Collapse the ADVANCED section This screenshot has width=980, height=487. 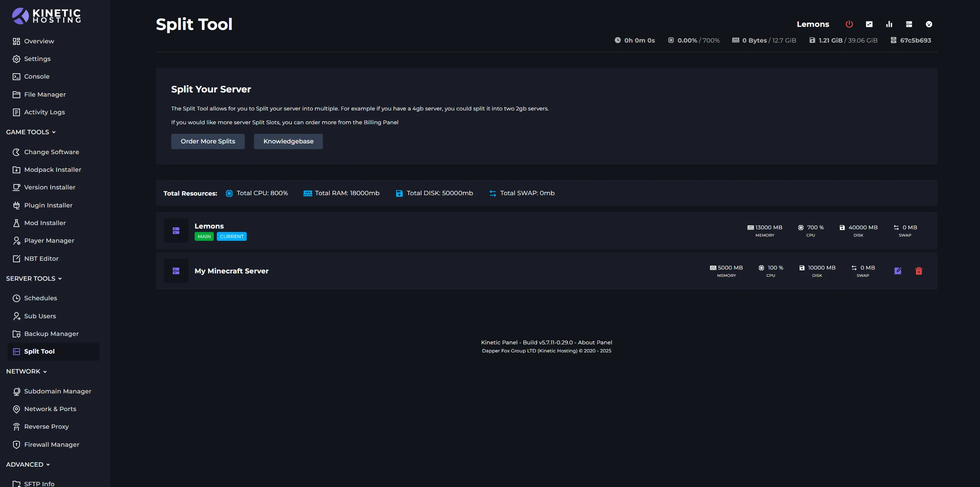pyautogui.click(x=28, y=464)
